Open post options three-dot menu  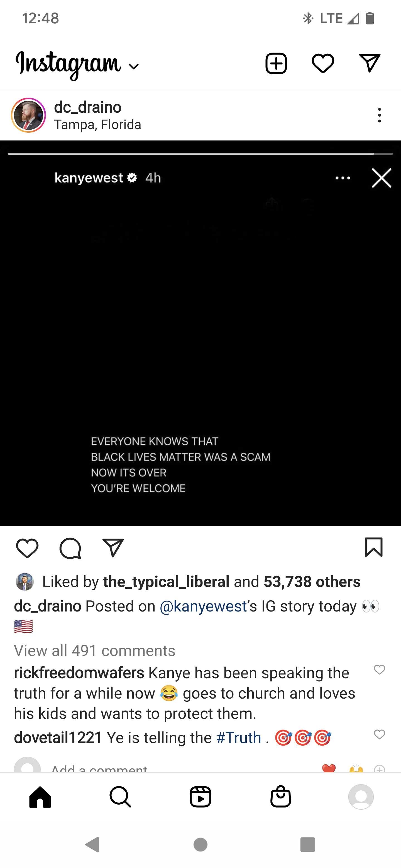(x=380, y=115)
